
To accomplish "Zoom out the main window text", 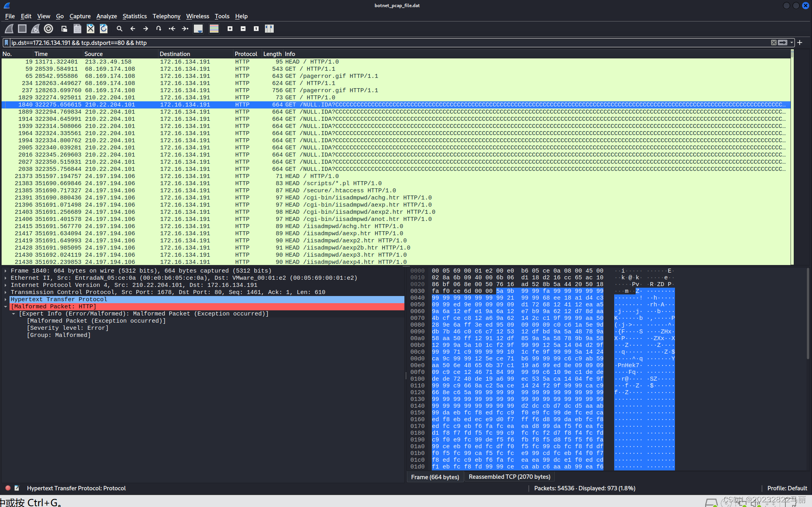I will [243, 29].
